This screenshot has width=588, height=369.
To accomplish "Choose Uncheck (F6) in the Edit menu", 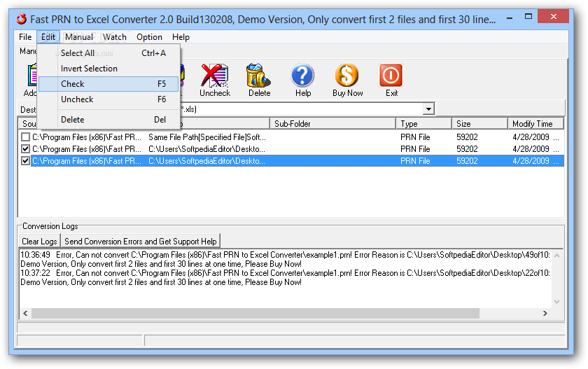I will click(108, 99).
